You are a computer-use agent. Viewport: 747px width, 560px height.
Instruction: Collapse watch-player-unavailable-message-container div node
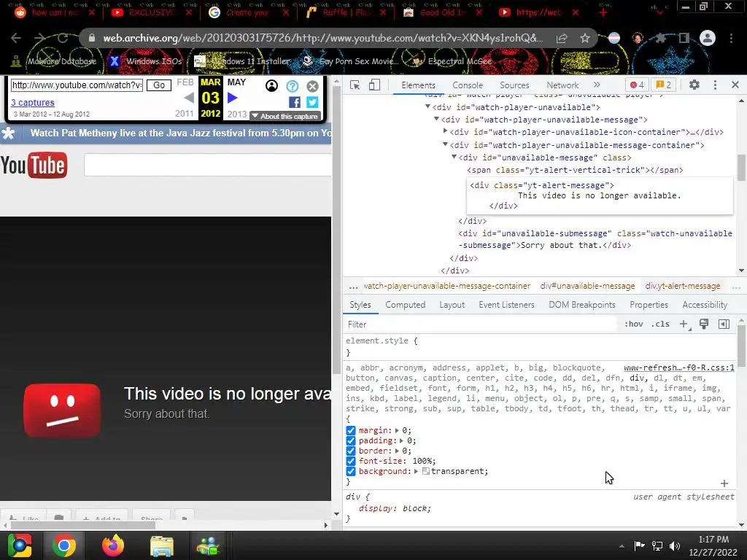click(x=446, y=144)
